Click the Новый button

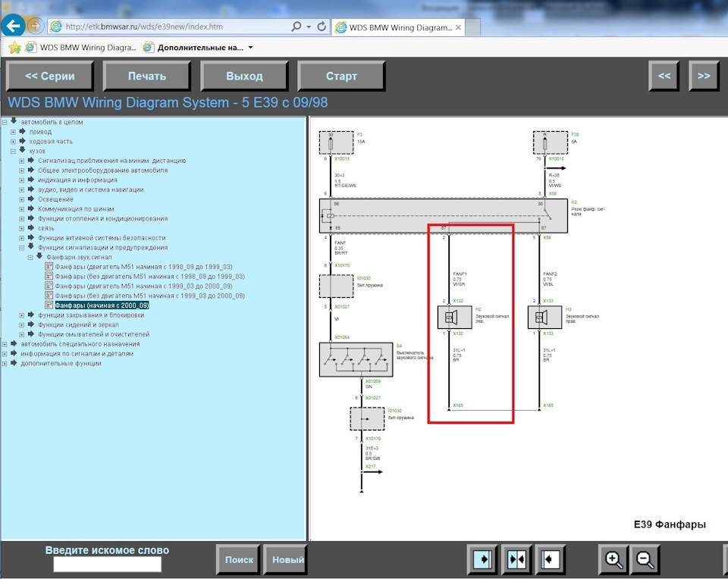click(286, 559)
